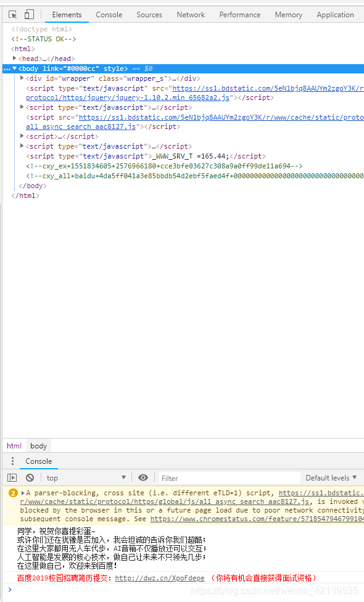This screenshot has height=602, width=364.
Task: Open the jquery-1.10.2.min script link
Action: point(128,97)
